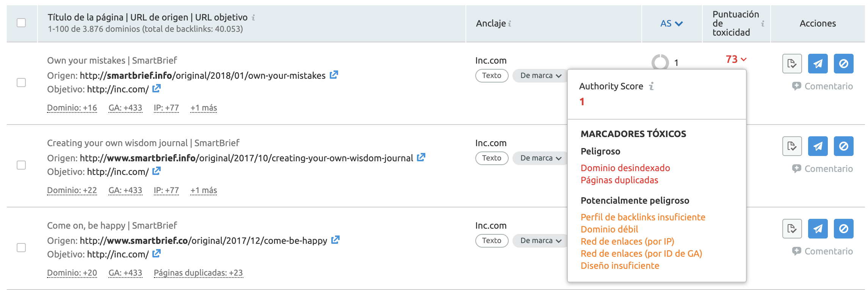Toggle the select-all checkbox in table header
Viewport: 868px width, 290px height.
point(21,23)
